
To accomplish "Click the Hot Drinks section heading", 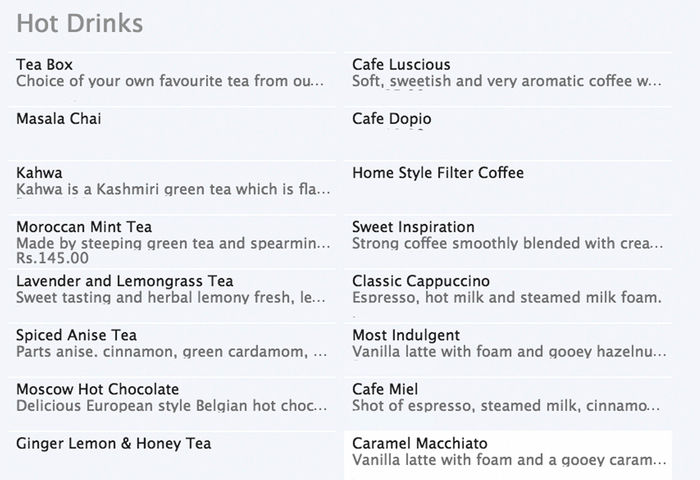I will point(79,23).
